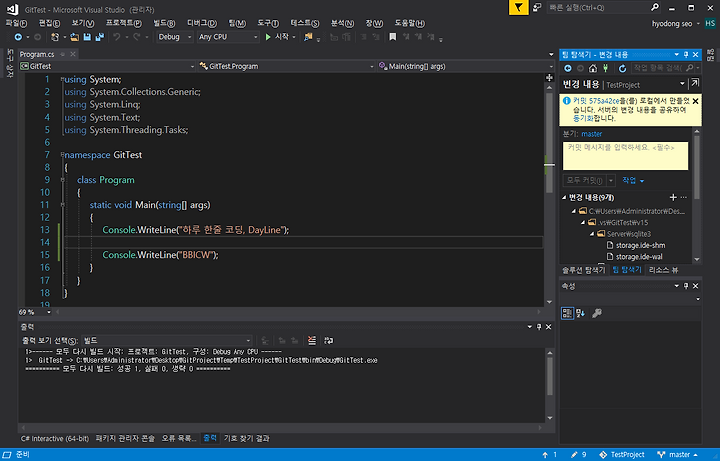Click the Open File folder icon

[74, 37]
